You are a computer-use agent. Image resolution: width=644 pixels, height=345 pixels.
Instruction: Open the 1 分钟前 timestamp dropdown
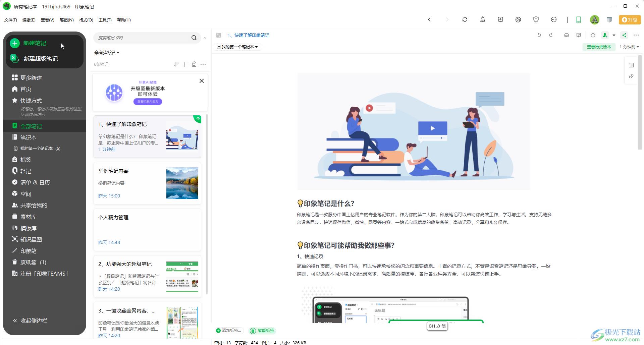tap(629, 47)
